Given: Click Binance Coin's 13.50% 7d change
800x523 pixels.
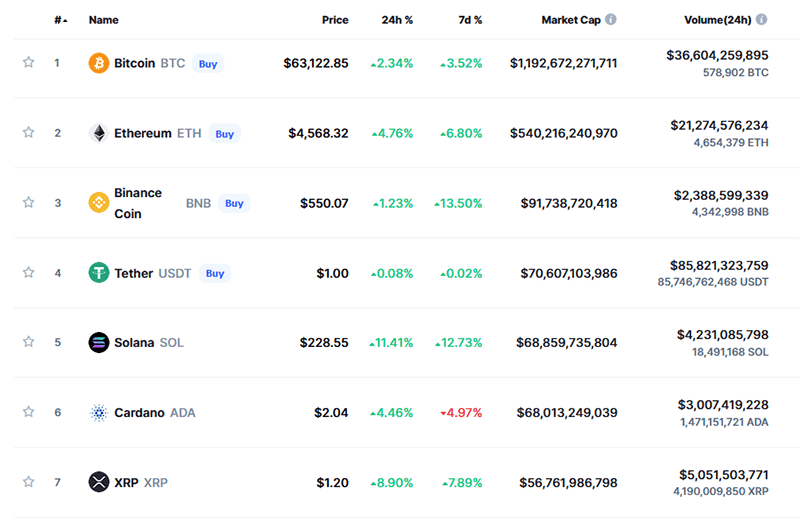Looking at the screenshot, I should coord(458,203).
